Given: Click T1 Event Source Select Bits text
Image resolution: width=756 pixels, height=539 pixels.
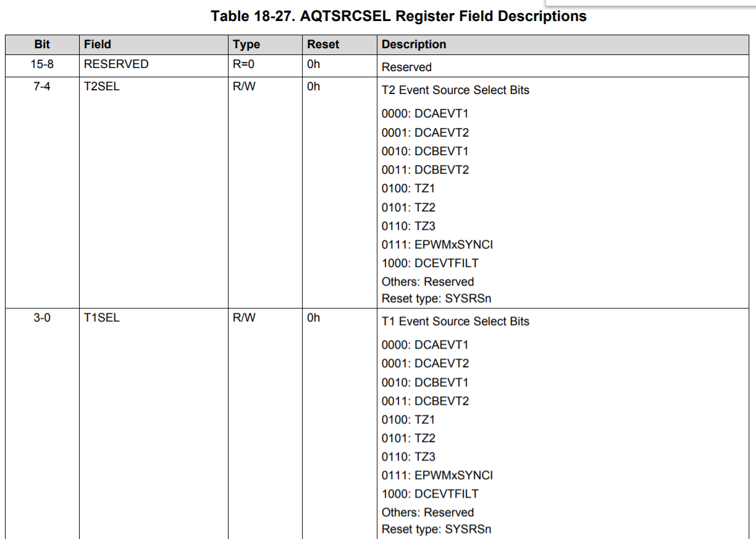Looking at the screenshot, I should click(455, 321).
